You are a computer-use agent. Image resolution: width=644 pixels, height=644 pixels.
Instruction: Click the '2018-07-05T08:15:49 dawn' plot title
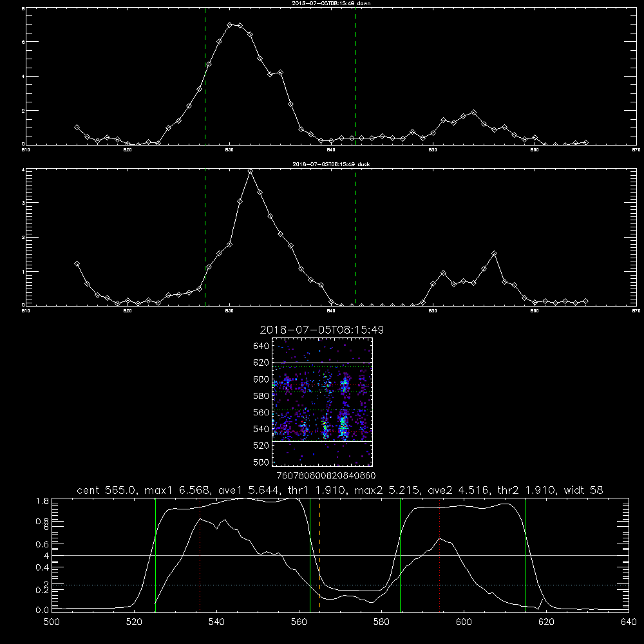tap(331, 3)
